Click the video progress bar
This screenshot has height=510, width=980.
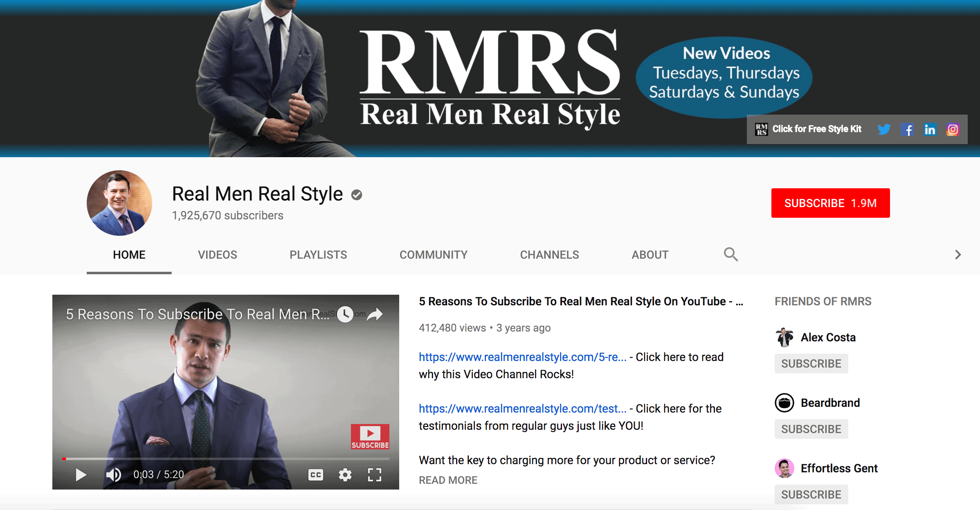click(226, 458)
